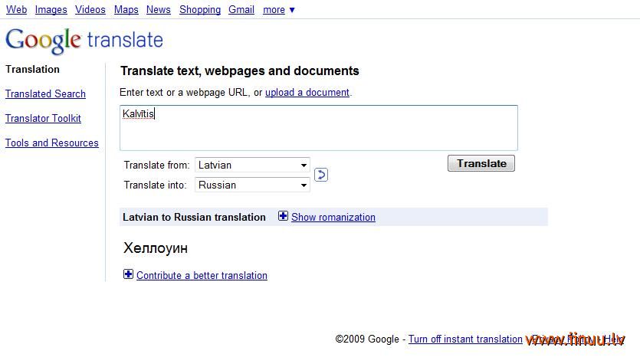Screen dimensions: 640x364
Task: Click the Google translate logo
Action: [84, 41]
